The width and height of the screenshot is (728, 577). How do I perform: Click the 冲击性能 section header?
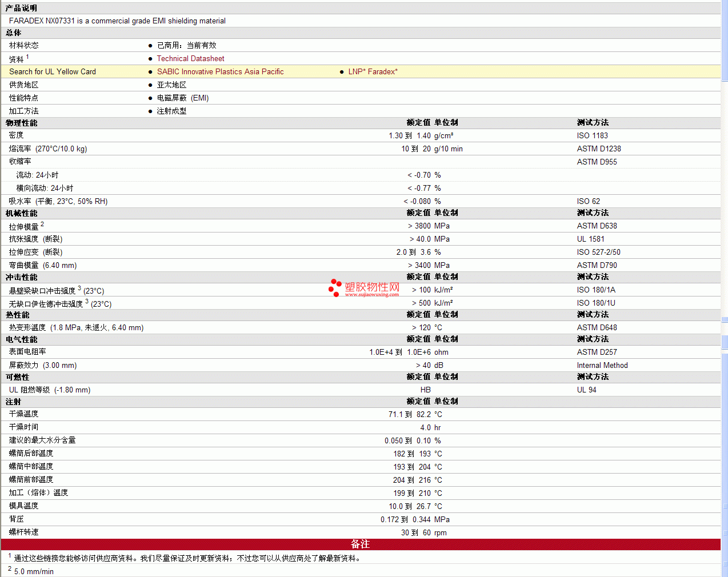click(x=21, y=277)
